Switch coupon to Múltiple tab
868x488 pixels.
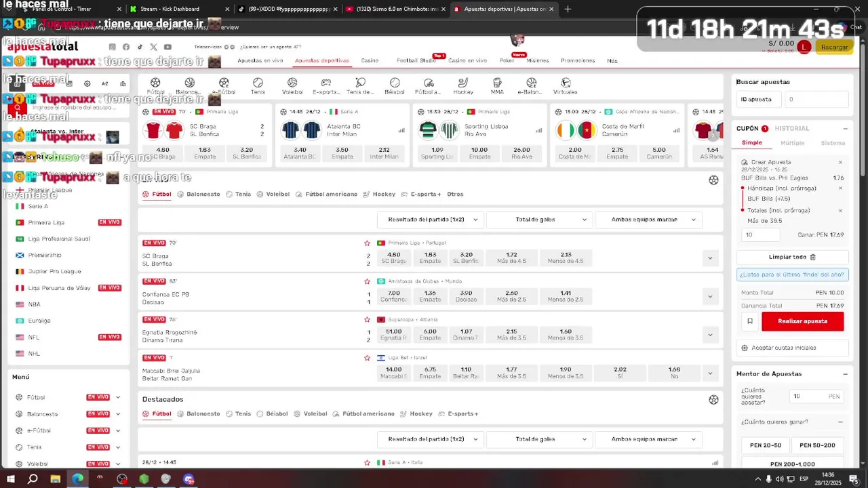pos(792,143)
